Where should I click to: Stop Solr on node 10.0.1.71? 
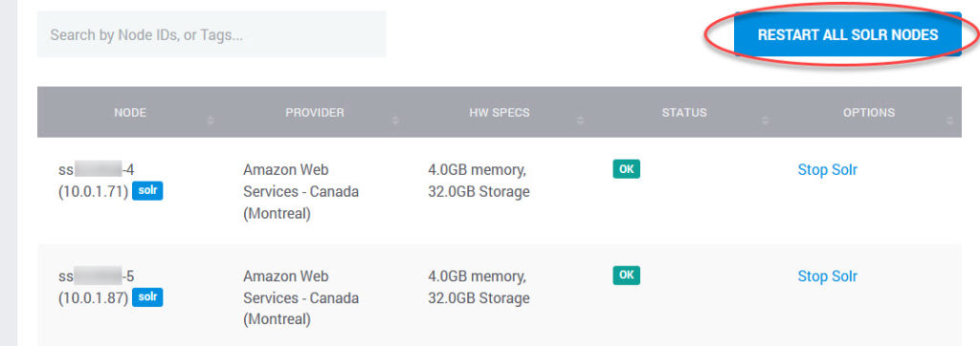[828, 170]
